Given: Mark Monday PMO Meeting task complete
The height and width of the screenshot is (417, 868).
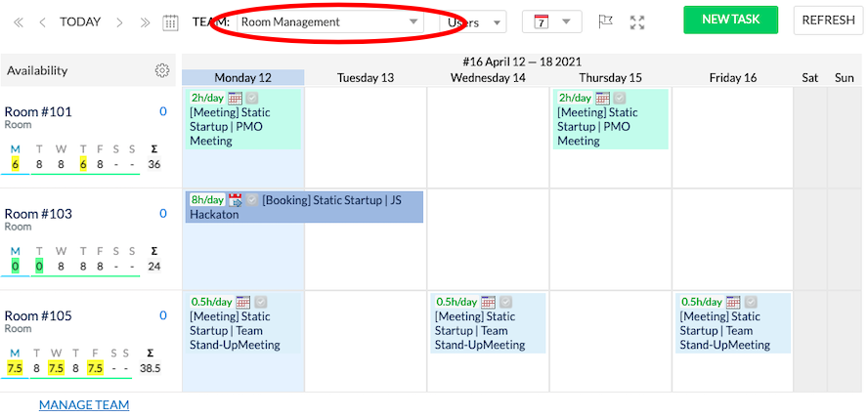Looking at the screenshot, I should tap(251, 99).
